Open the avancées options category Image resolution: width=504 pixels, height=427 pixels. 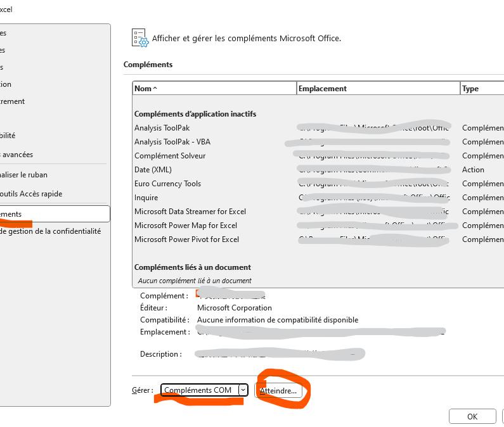click(x=55, y=155)
